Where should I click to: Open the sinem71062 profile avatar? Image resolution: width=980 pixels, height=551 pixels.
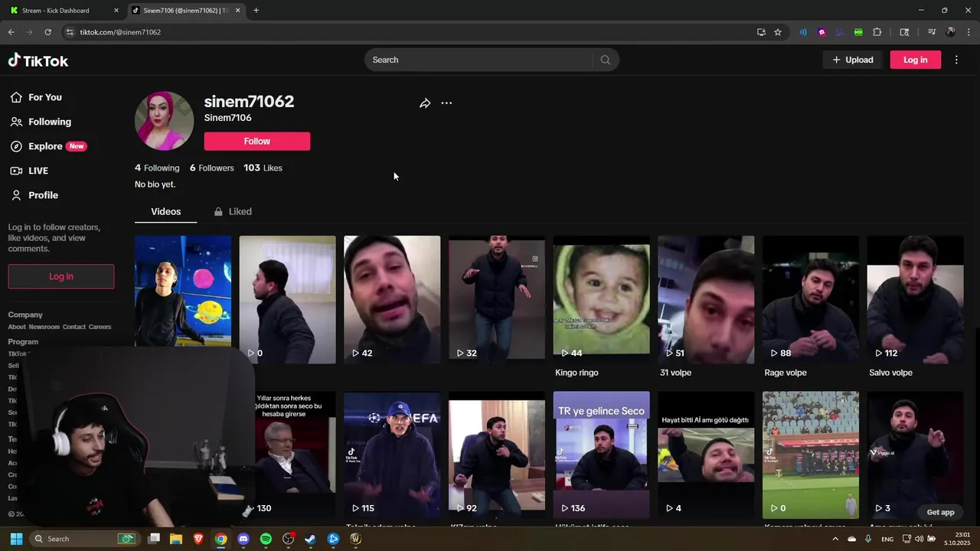click(165, 120)
